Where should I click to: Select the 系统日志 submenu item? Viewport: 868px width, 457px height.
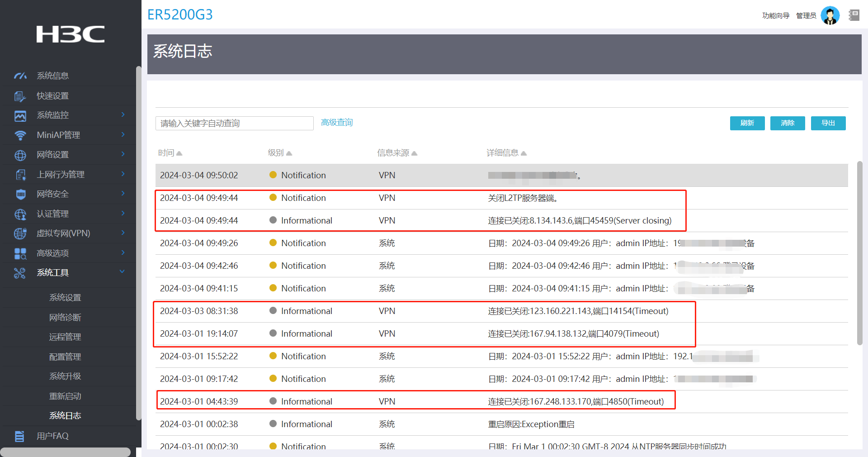tap(65, 416)
